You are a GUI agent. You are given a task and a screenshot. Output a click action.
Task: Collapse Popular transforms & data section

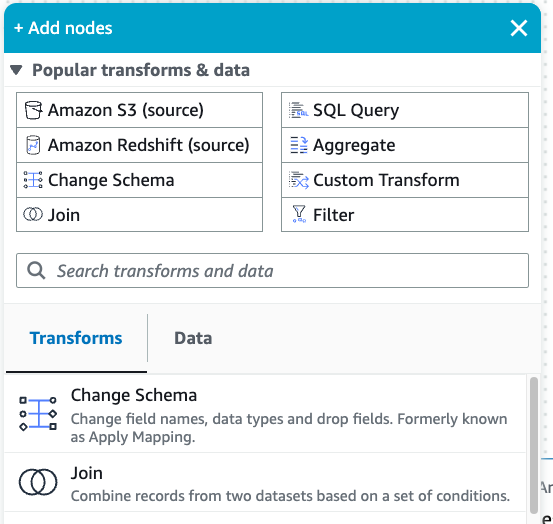[x=16, y=70]
